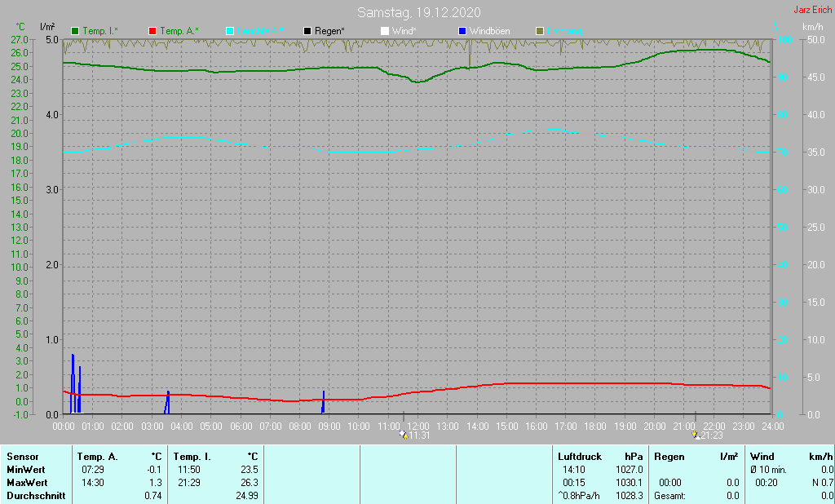Click the -0.1 minimum outdoor temperature

point(153,470)
